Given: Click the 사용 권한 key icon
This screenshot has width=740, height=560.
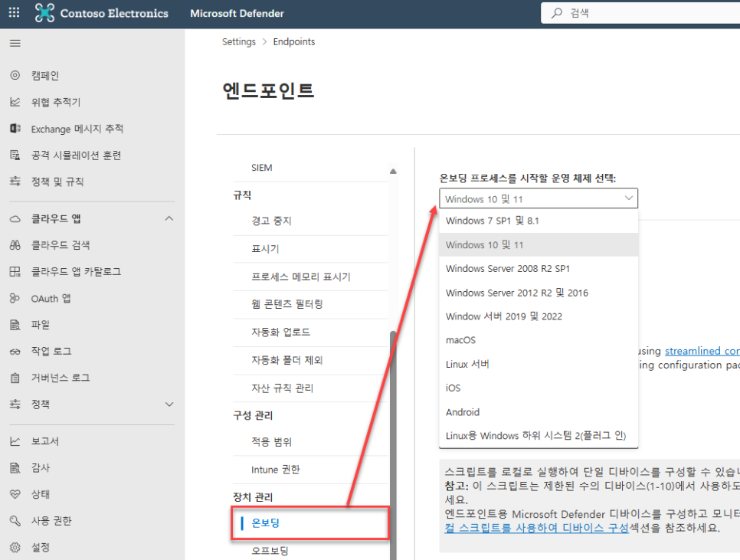Looking at the screenshot, I should click(x=15, y=521).
